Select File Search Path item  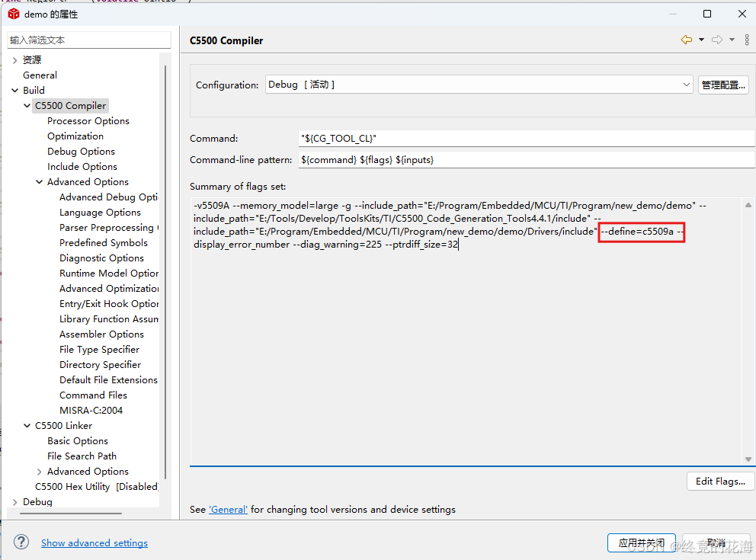coord(82,456)
